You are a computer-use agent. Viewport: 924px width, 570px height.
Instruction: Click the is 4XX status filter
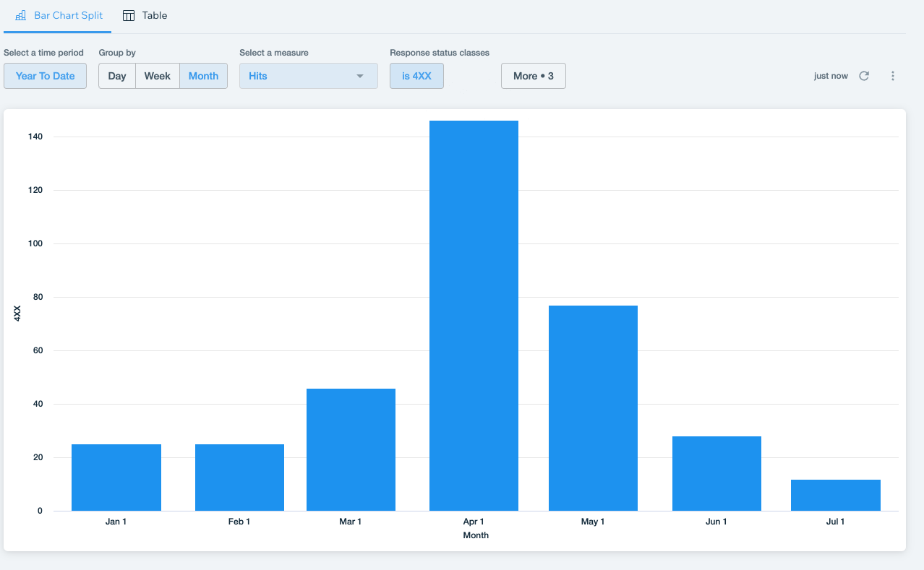[x=416, y=76]
